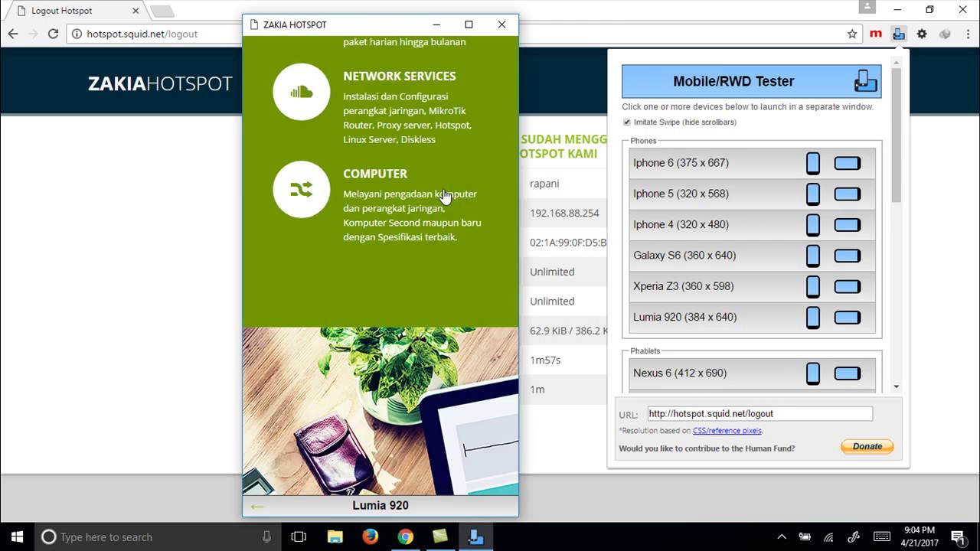
Task: Launch Nexus 6 in portrait mode
Action: (x=813, y=373)
